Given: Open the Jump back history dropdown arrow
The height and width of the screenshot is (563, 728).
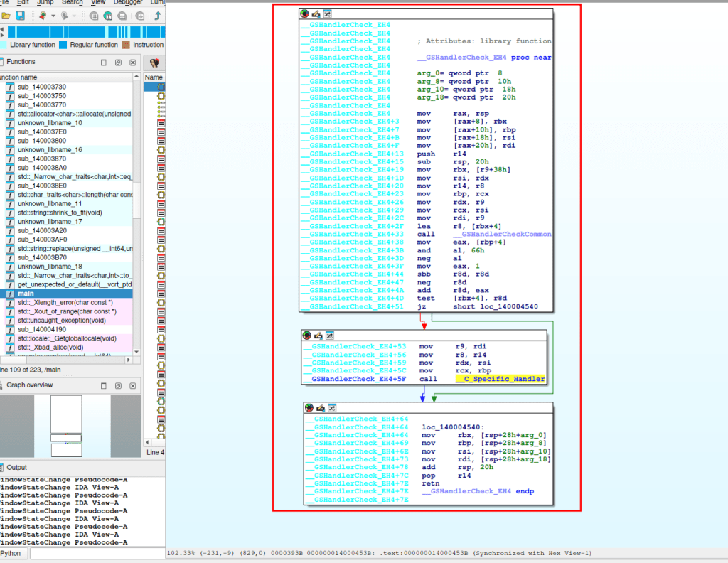Looking at the screenshot, I should pyautogui.click(x=53, y=16).
